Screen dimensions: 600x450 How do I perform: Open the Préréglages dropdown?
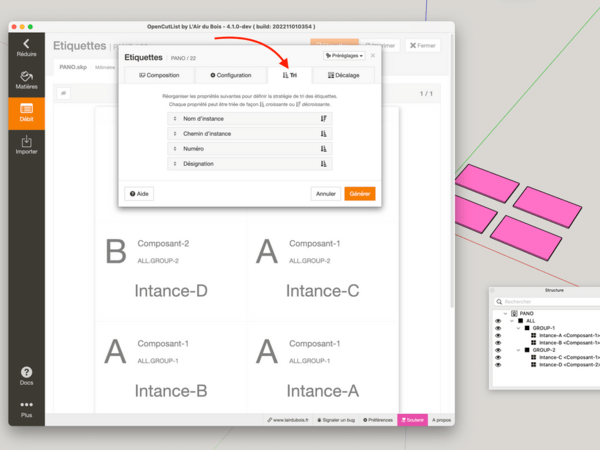click(344, 56)
